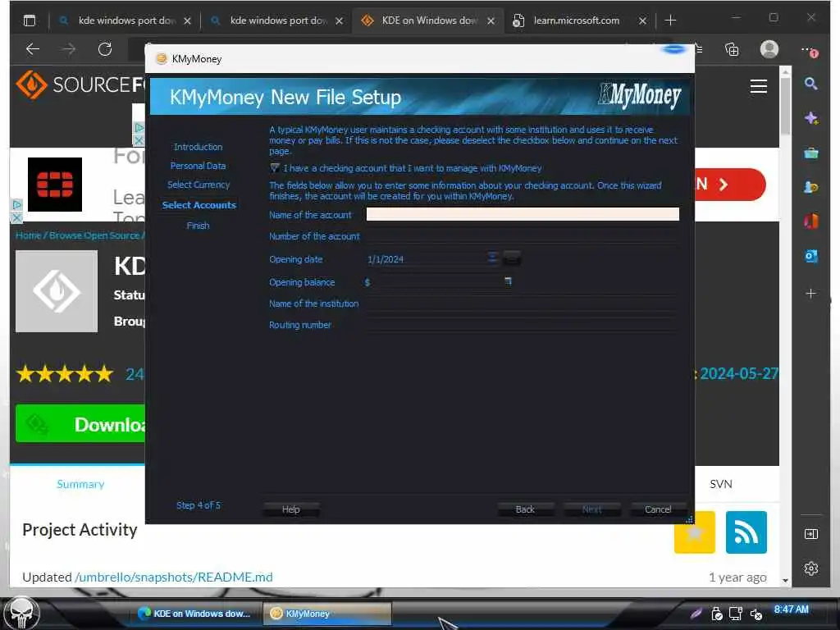Open the tab actions menu icon
This screenshot has height=630, width=840.
[30, 21]
